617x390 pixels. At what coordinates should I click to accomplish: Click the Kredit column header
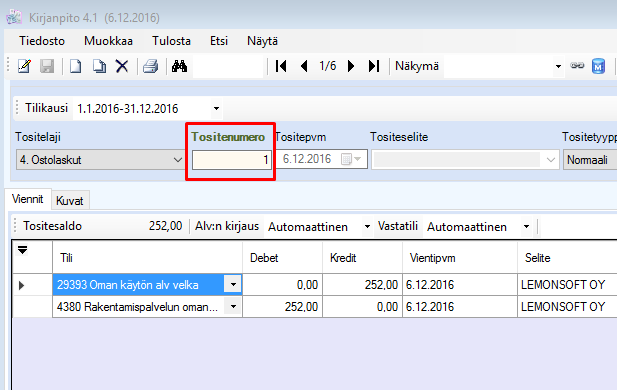coord(362,258)
